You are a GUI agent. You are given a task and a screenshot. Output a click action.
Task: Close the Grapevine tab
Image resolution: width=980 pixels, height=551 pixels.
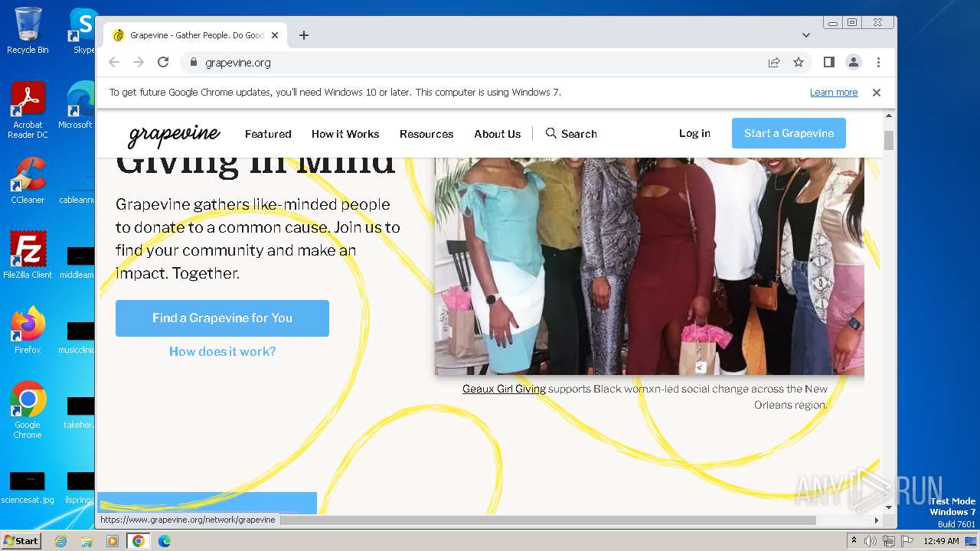coord(275,35)
